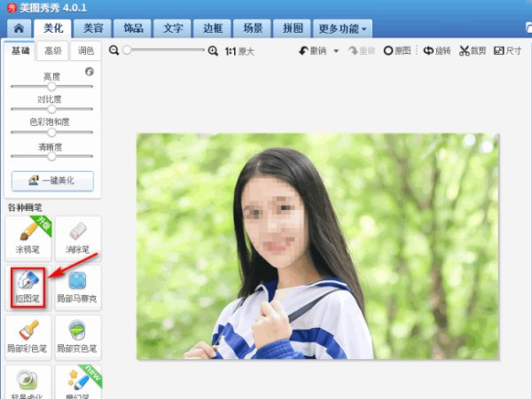Image resolution: width=532 pixels, height=399 pixels.
Task: Select the 抠图笔 cutout pen tool
Action: click(x=28, y=286)
